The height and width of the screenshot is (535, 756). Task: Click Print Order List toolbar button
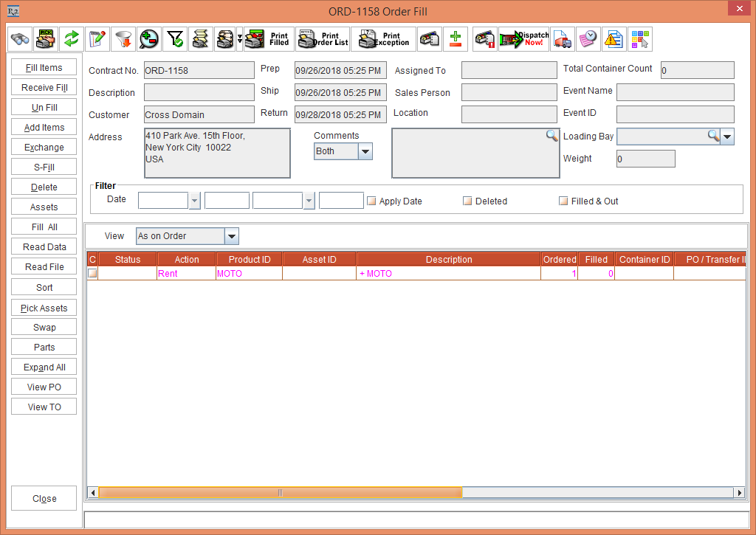click(x=323, y=39)
